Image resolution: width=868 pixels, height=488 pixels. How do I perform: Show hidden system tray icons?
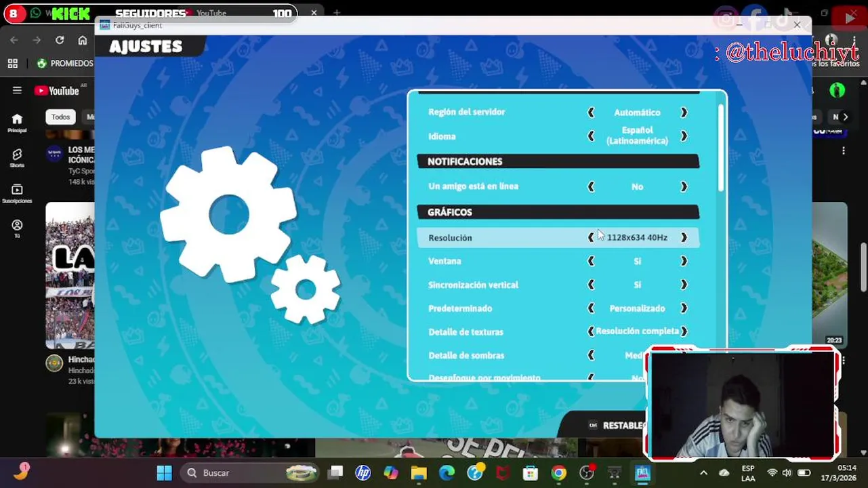(703, 473)
